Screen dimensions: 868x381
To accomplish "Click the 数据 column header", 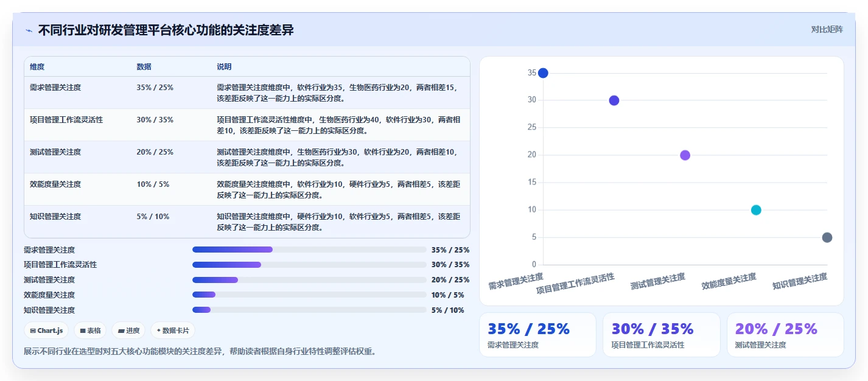I will (x=144, y=67).
